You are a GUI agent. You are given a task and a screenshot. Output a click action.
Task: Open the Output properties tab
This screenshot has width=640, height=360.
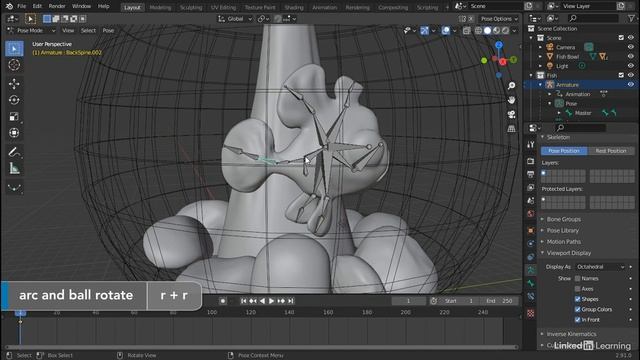click(x=531, y=174)
